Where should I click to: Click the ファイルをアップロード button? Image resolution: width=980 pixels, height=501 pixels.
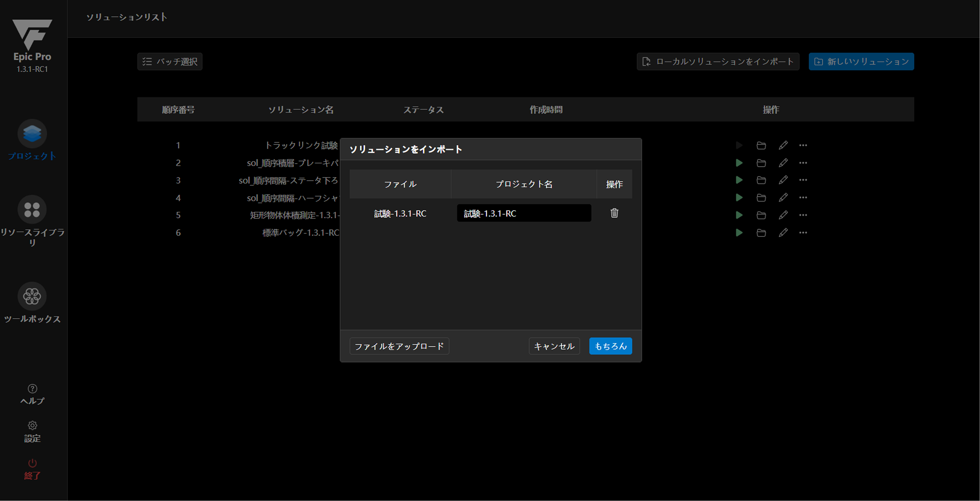click(x=399, y=346)
